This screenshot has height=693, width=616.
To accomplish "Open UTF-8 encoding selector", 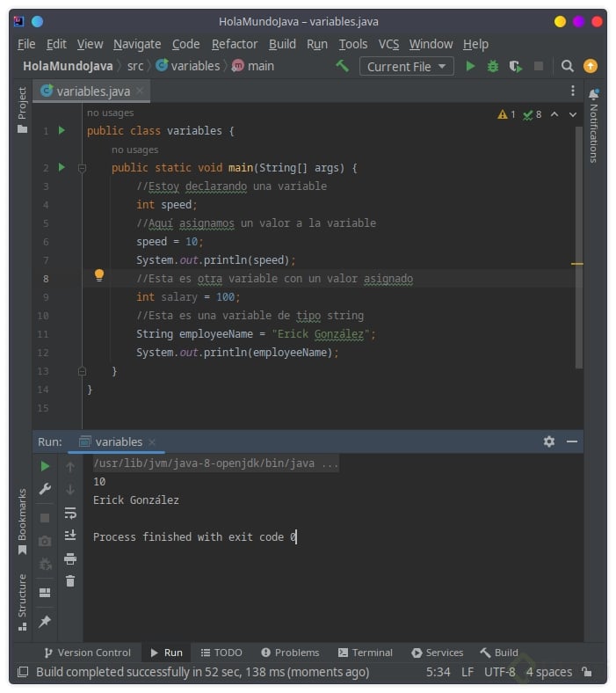I will click(499, 672).
